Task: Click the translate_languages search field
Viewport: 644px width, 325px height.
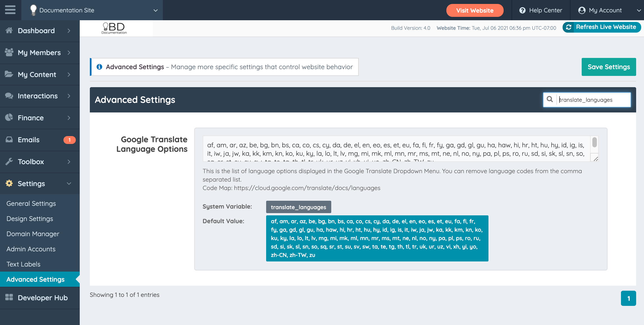Action: pos(593,100)
